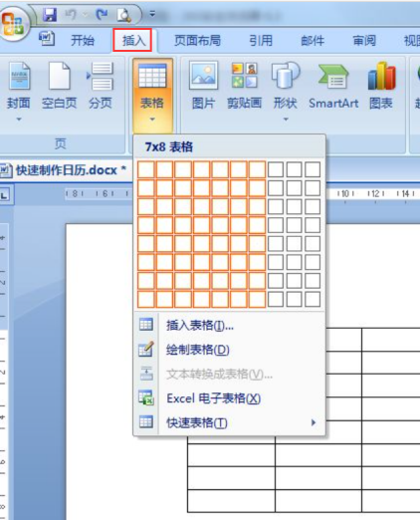The width and height of the screenshot is (420, 520).
Task: Expand the 表格 dropdown arrow
Action: 152,119
